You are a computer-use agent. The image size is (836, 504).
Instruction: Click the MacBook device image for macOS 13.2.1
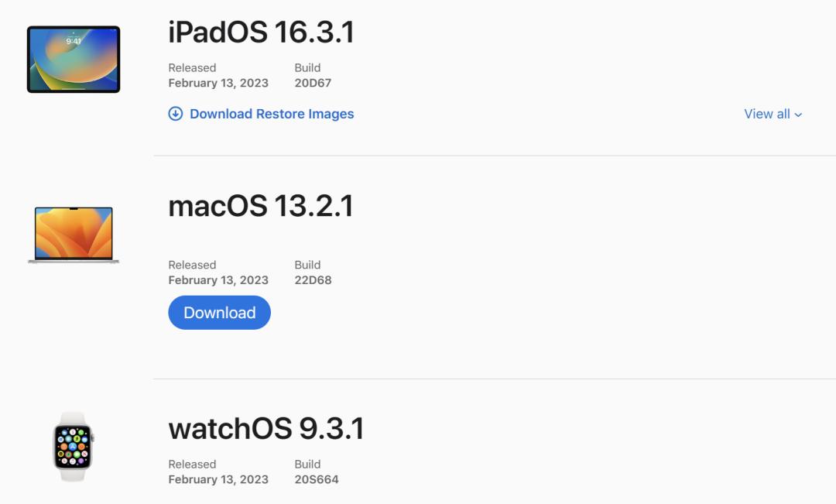74,234
